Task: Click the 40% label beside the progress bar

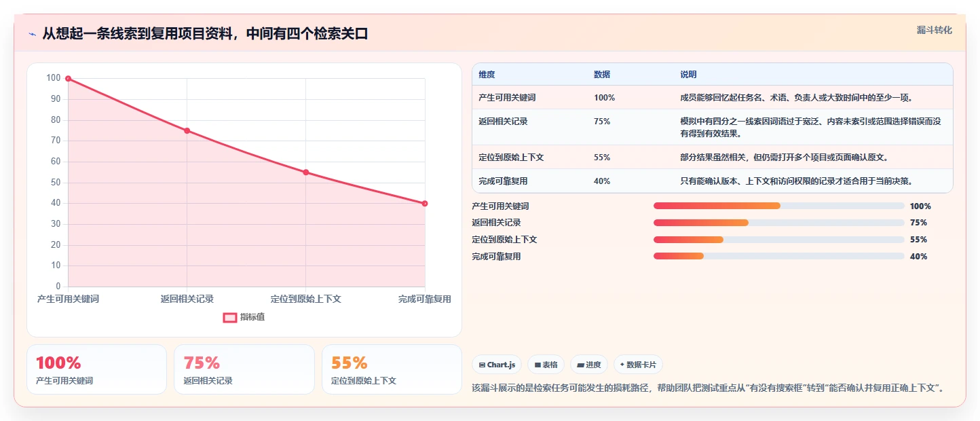Action: point(918,257)
